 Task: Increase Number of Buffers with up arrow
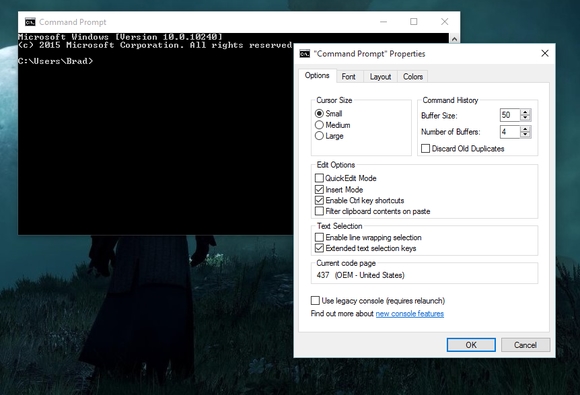pos(525,129)
